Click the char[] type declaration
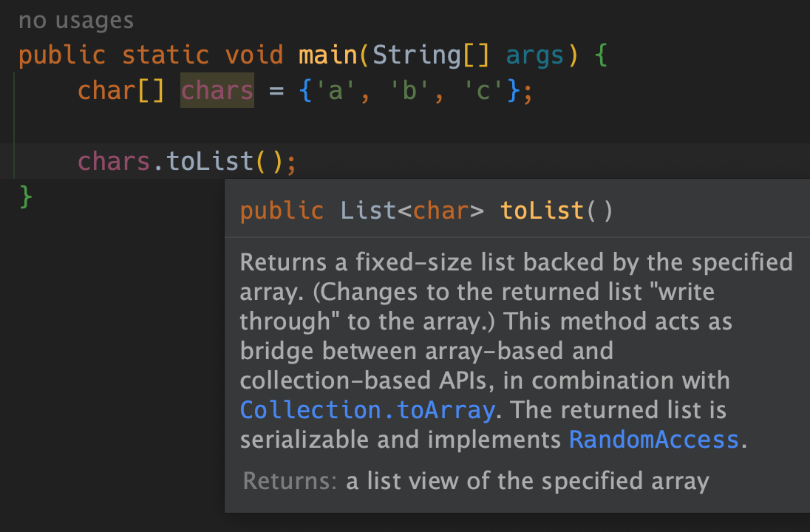The height and width of the screenshot is (532, 810). pos(121,91)
